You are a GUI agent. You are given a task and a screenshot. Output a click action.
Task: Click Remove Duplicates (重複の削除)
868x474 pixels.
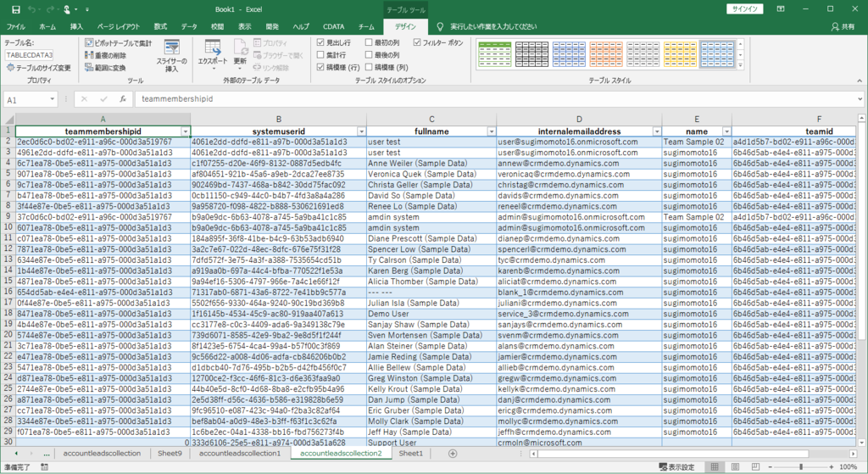[x=105, y=55]
